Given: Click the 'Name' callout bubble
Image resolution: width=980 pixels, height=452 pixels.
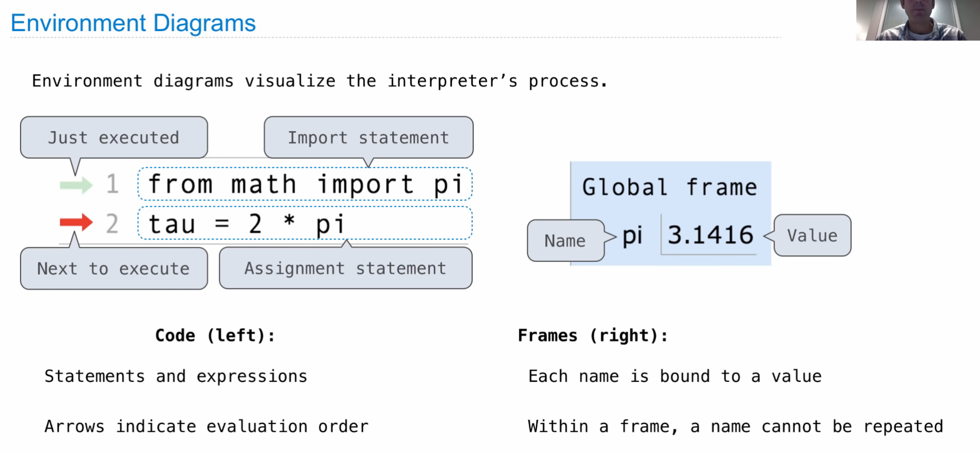Looking at the screenshot, I should click(x=565, y=240).
